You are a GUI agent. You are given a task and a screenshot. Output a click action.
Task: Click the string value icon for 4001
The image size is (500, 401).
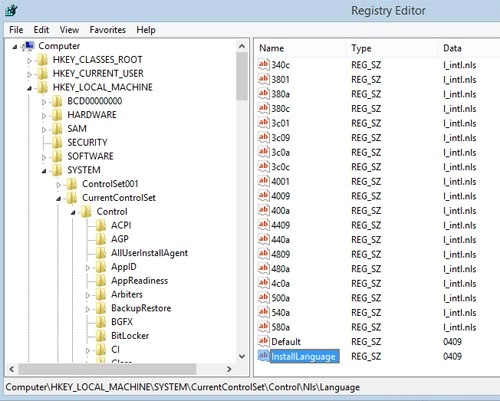tap(263, 181)
